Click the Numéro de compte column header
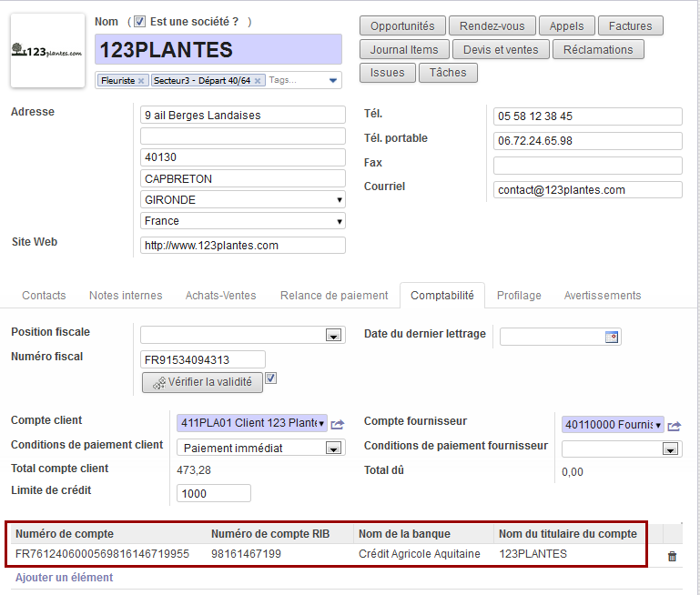Image resolution: width=700 pixels, height=595 pixels. click(x=65, y=533)
